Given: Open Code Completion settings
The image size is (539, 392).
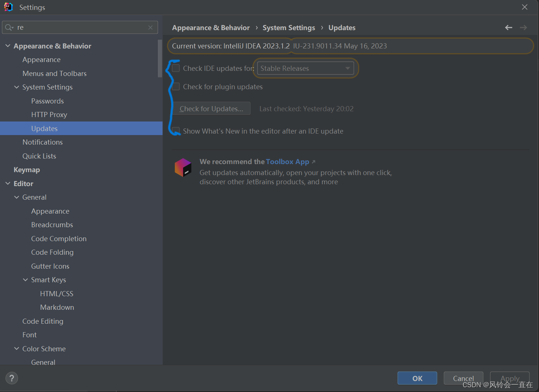Looking at the screenshot, I should [59, 239].
